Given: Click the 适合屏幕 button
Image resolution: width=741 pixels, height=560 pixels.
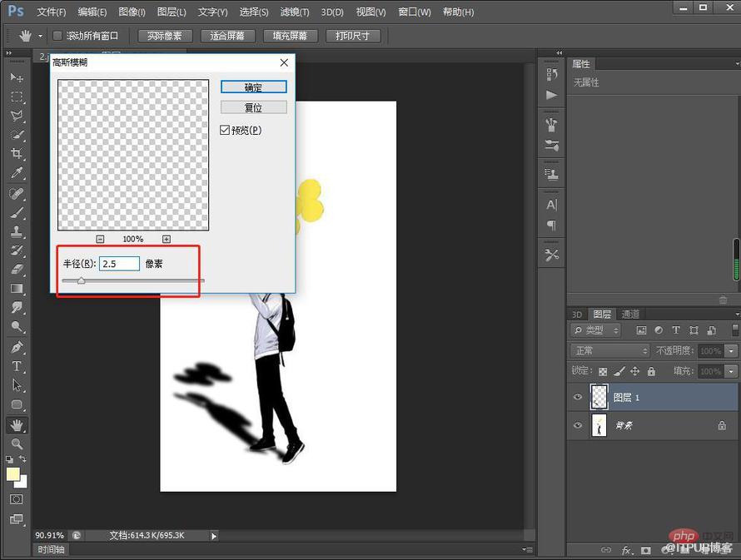Looking at the screenshot, I should pos(227,36).
